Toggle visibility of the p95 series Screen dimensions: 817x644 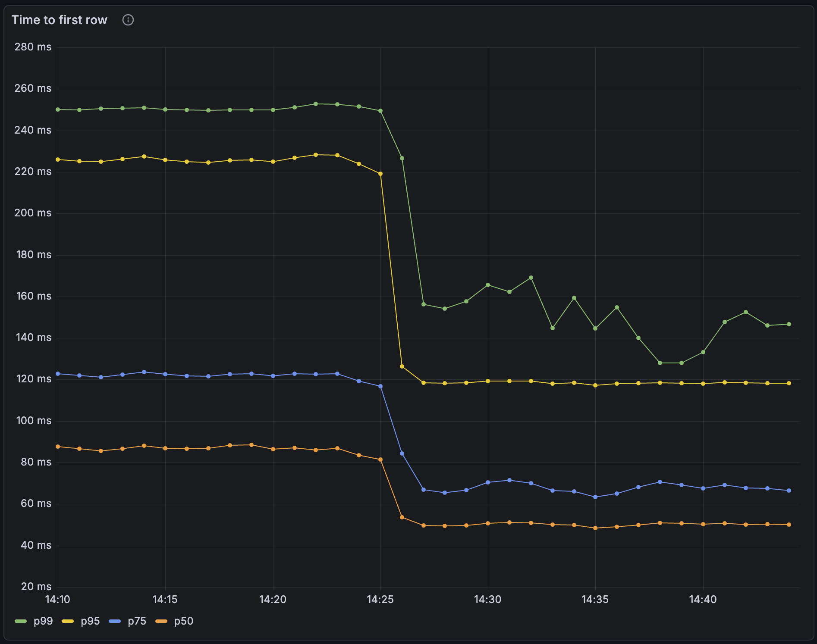[91, 621]
